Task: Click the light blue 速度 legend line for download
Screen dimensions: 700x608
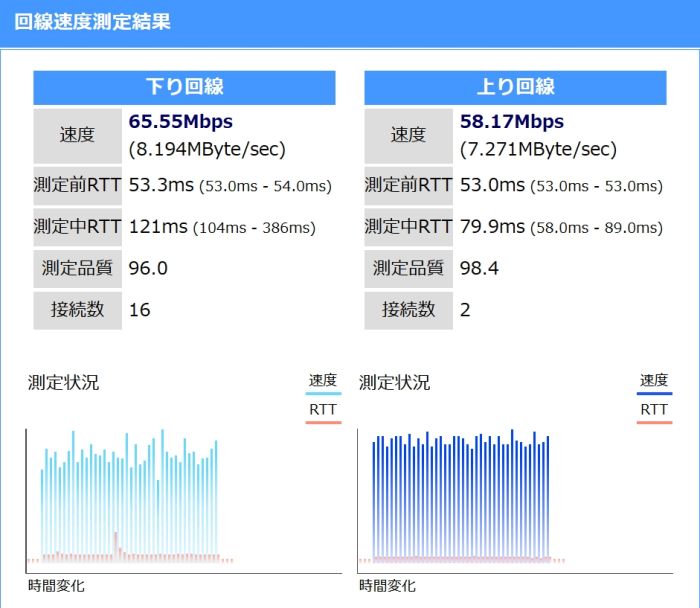Action: click(x=323, y=394)
